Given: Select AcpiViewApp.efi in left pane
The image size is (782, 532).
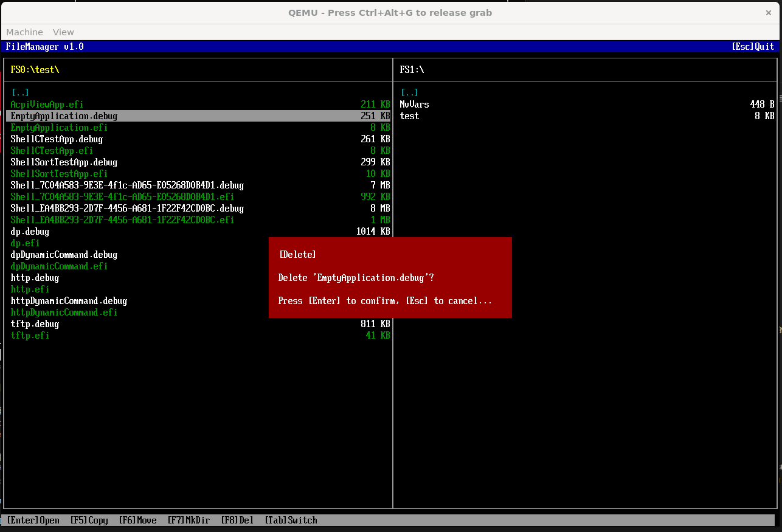Looking at the screenshot, I should (47, 105).
